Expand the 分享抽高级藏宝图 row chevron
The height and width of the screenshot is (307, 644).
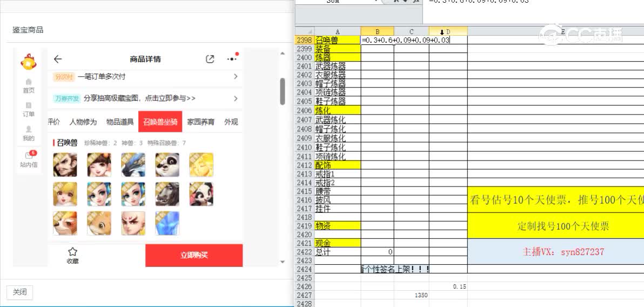236,98
